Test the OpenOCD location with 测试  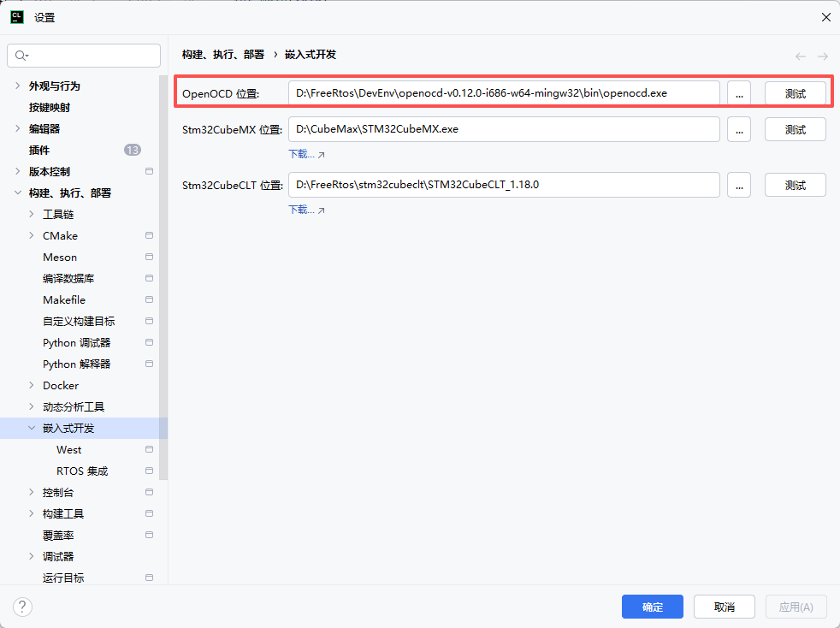coord(796,93)
